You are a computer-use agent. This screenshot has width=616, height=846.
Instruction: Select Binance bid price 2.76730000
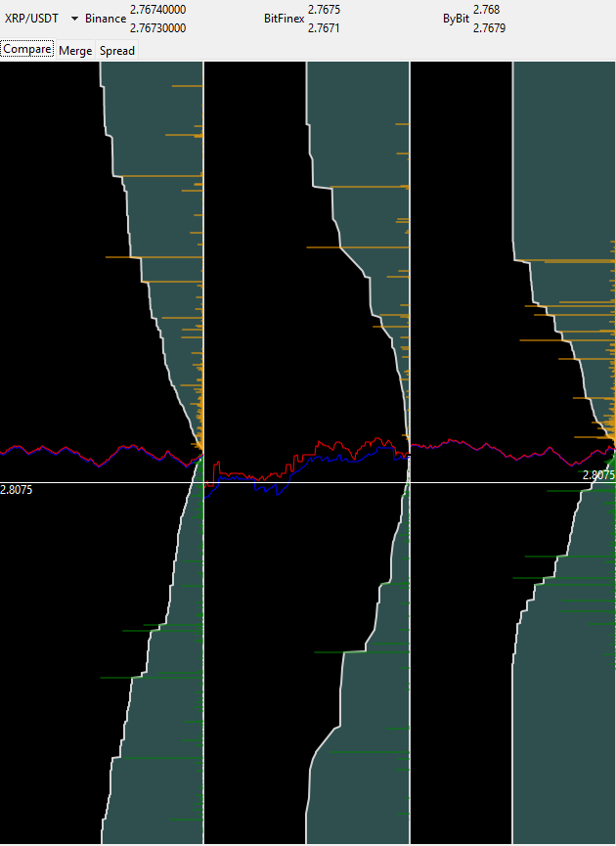[158, 28]
